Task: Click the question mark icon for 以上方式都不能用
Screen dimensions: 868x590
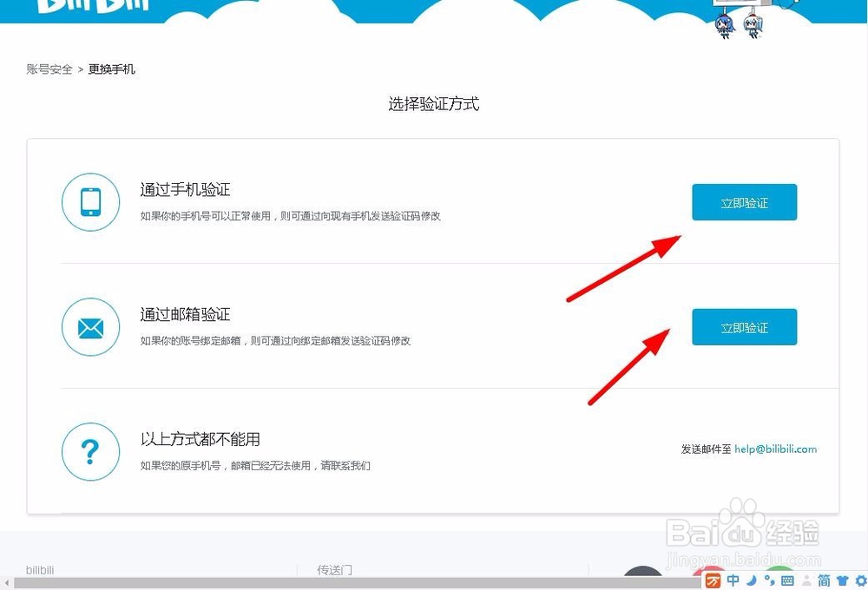Action: (x=90, y=452)
